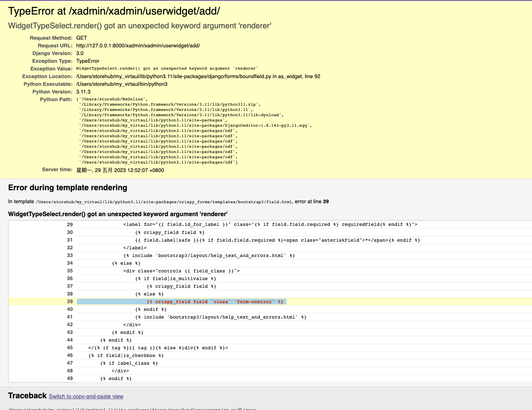Select the monospaced Exception Value text

pos(167,68)
